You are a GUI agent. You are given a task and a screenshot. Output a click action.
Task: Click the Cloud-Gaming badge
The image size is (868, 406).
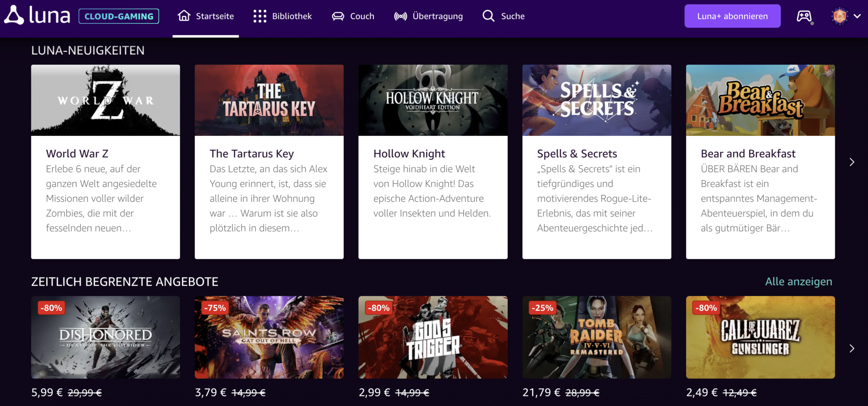coord(119,16)
